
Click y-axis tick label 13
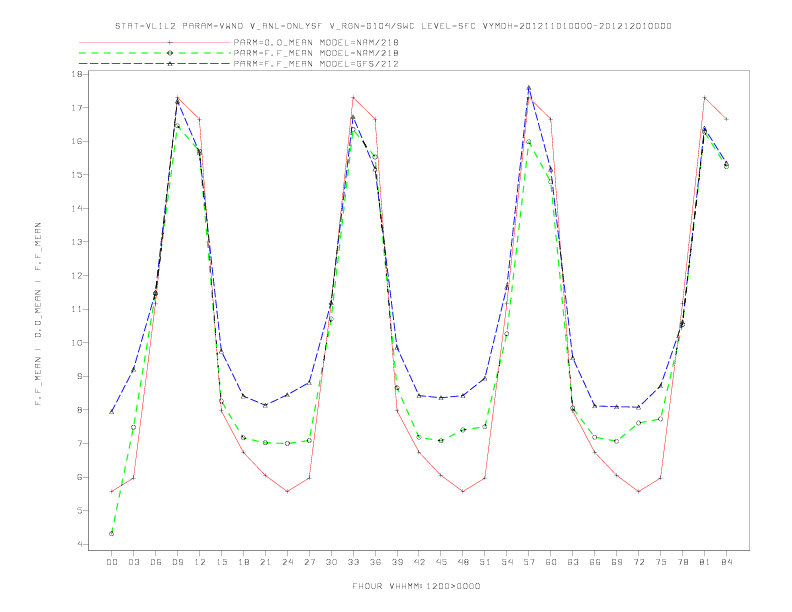pyautogui.click(x=77, y=242)
